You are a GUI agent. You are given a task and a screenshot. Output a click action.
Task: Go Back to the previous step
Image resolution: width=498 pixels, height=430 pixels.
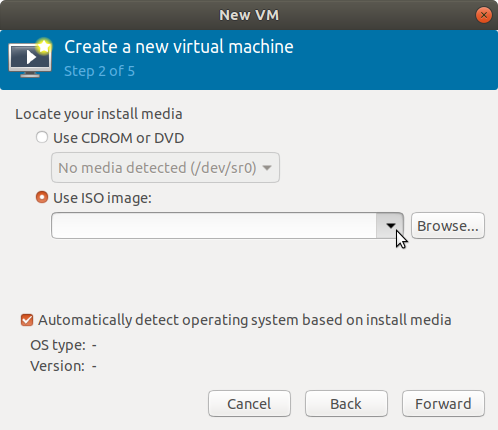[x=346, y=404]
